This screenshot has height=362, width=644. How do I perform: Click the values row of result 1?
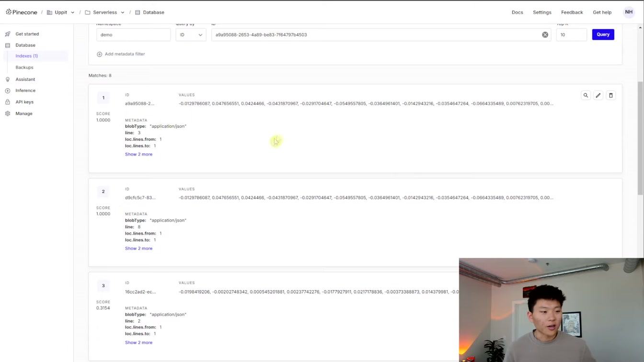point(366,103)
